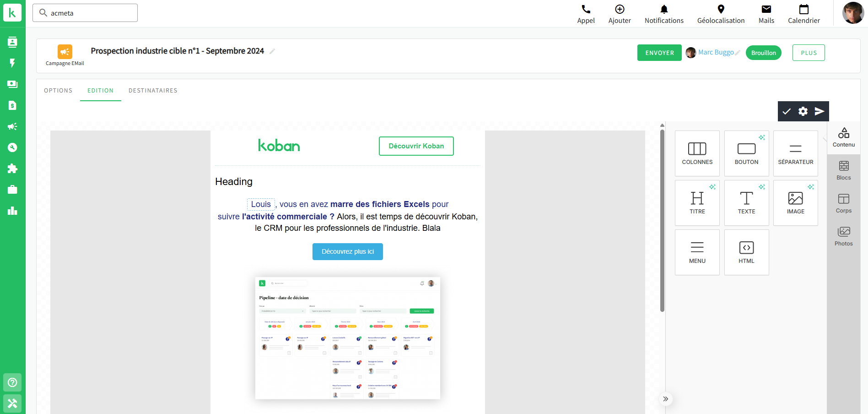The height and width of the screenshot is (414, 868).
Task: Switch to the DESTINATAIRES tab
Action: (153, 91)
